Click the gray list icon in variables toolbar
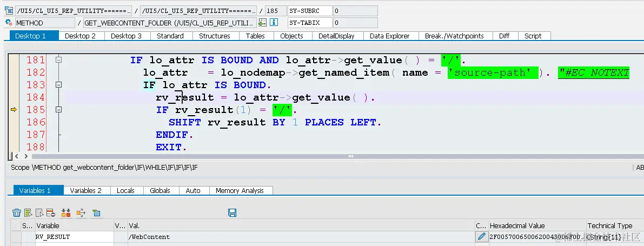 tap(39, 212)
